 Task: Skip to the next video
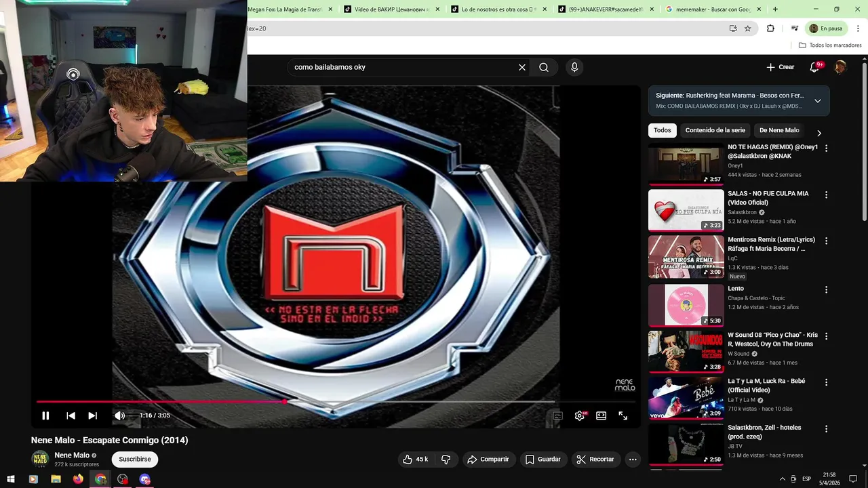tap(93, 415)
